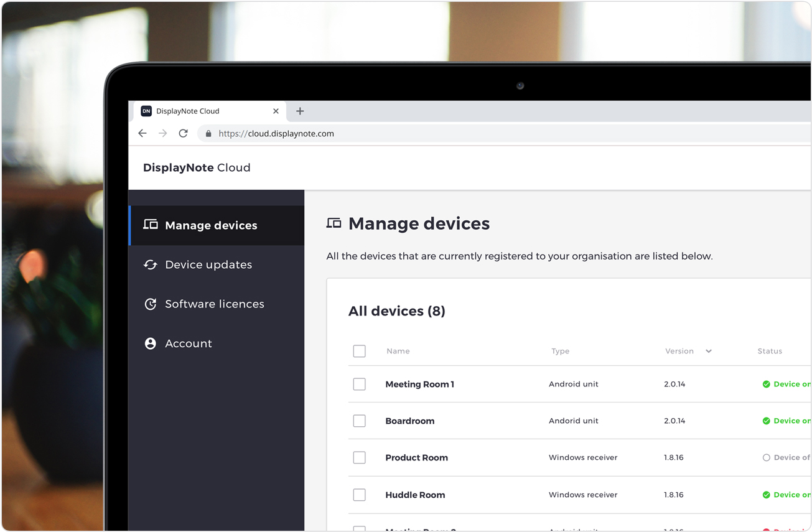Open the Huddle Room device
812x532 pixels.
coord(415,495)
